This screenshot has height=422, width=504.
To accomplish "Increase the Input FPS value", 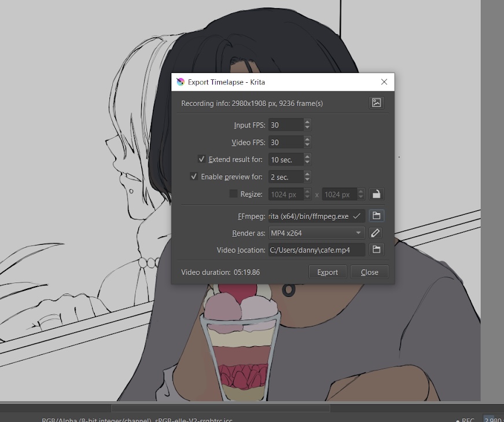I will pyautogui.click(x=307, y=122).
